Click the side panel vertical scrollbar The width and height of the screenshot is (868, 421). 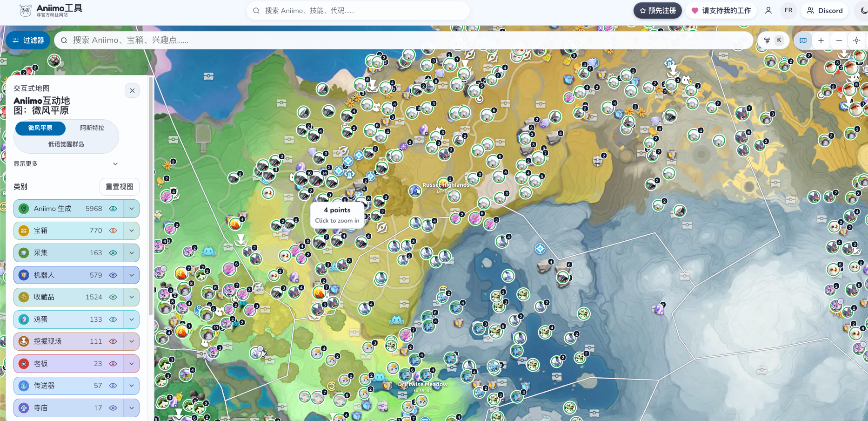[150, 196]
